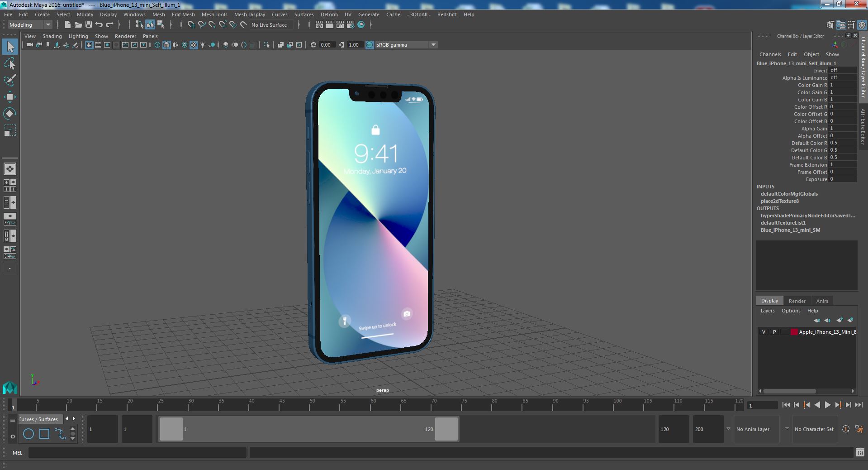868x470 pixels.
Task: Toggle textured display in viewport
Action: coord(194,45)
